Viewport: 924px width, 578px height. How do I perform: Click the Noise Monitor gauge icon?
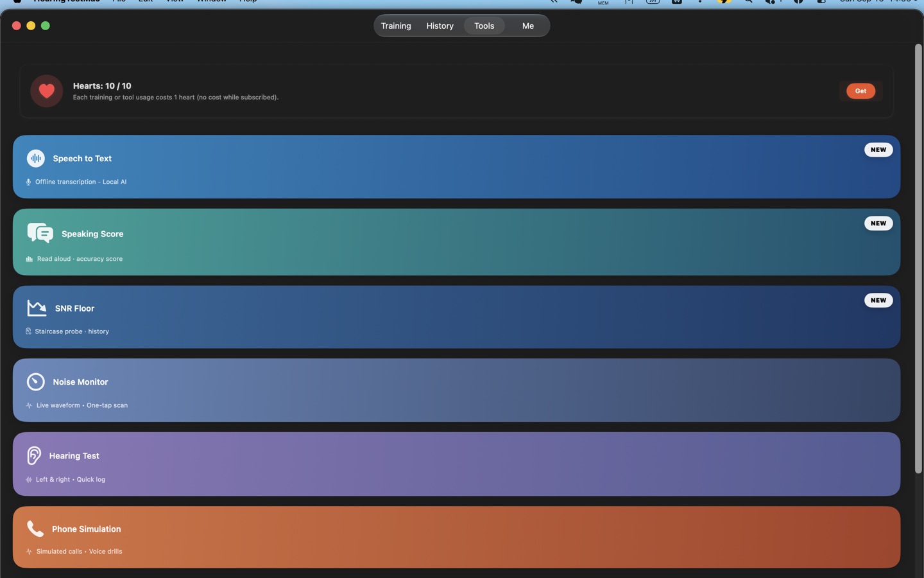pyautogui.click(x=36, y=382)
